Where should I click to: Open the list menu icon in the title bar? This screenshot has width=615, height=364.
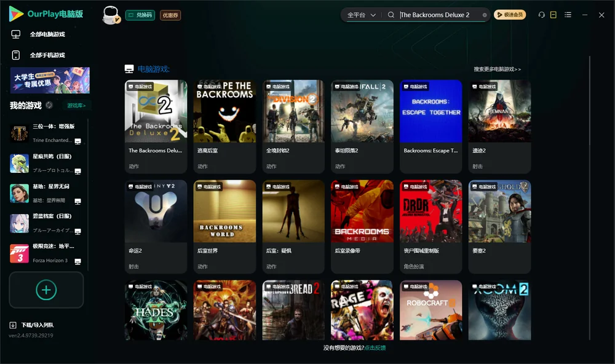pos(568,15)
